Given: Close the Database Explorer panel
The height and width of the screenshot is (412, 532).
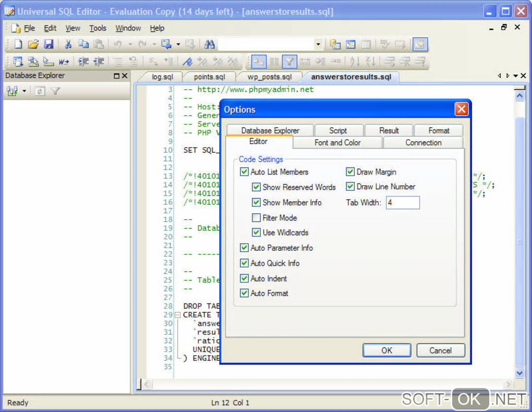Looking at the screenshot, I should point(125,76).
